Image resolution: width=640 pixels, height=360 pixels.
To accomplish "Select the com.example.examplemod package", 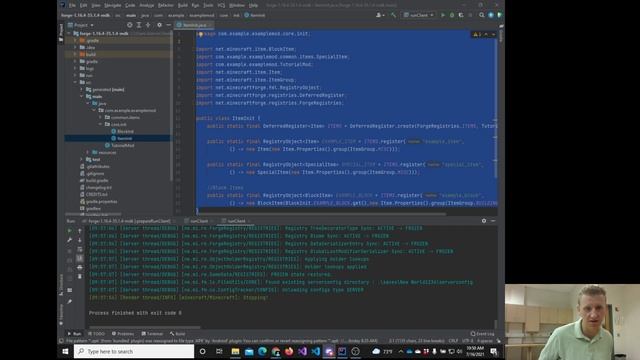I will point(130,110).
